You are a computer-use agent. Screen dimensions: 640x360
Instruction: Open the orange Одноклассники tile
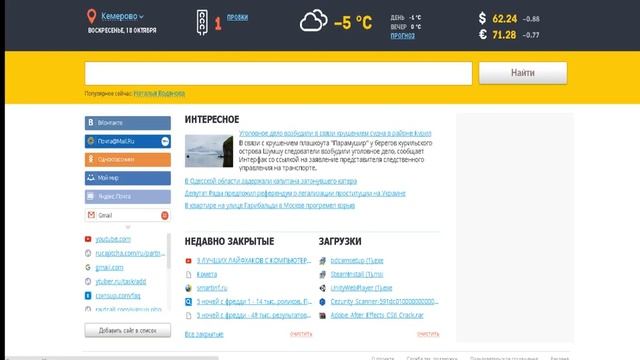(x=128, y=160)
